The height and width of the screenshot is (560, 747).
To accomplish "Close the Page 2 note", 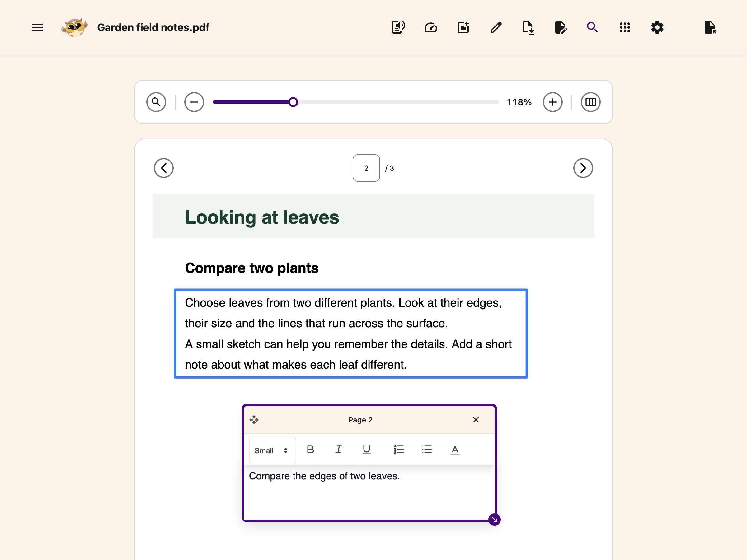I will (476, 420).
